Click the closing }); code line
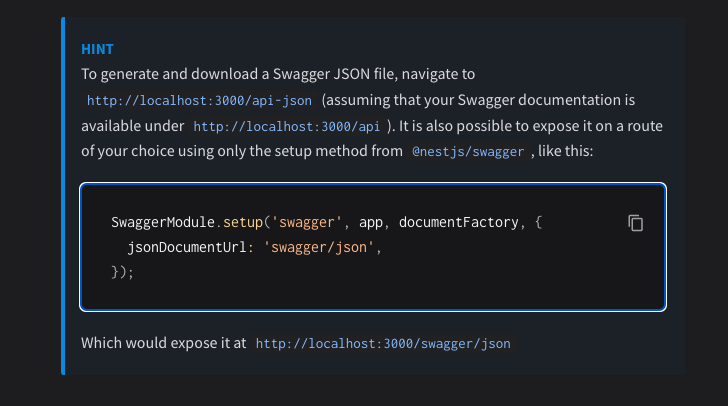 click(122, 272)
